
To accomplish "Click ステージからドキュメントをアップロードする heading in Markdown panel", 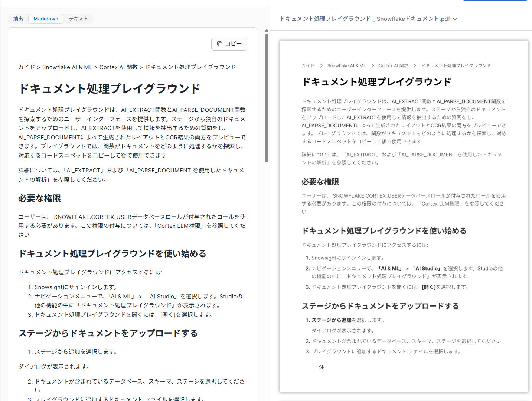I will point(108,333).
